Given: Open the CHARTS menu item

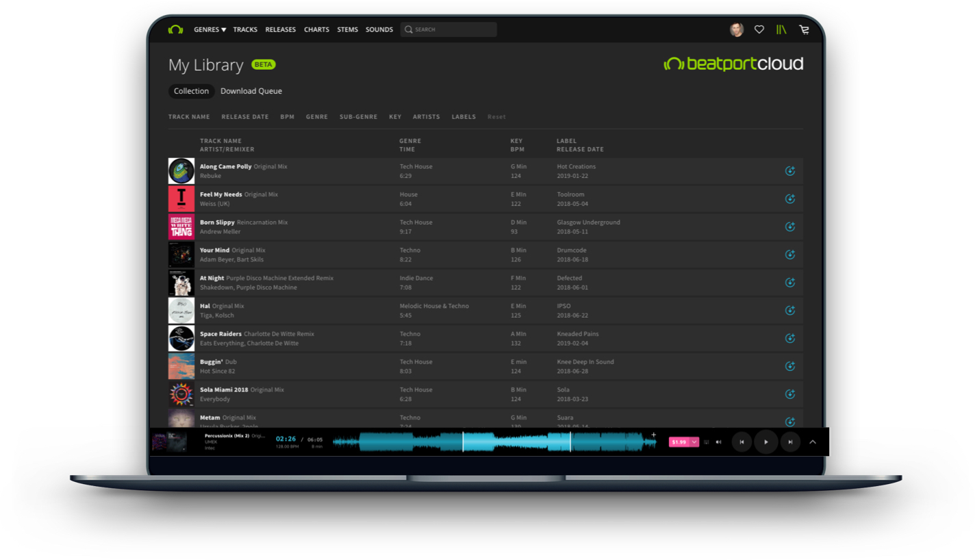Looking at the screenshot, I should tap(316, 29).
